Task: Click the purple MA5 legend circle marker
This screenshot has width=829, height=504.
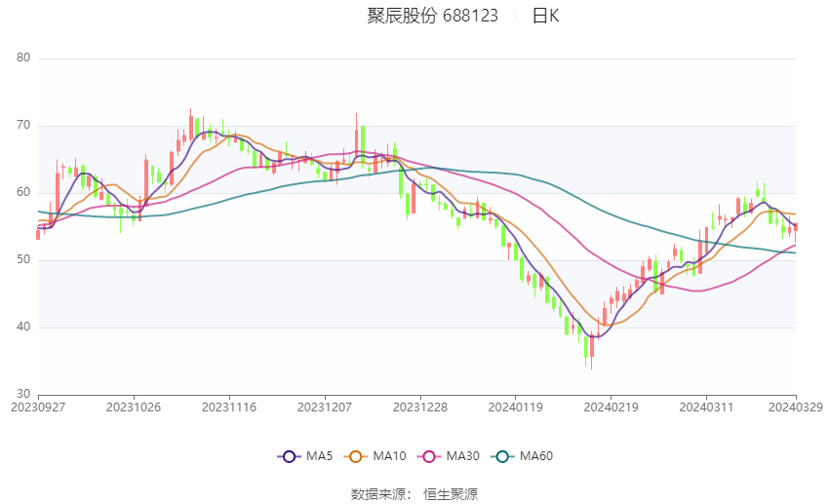Action: click(x=288, y=456)
